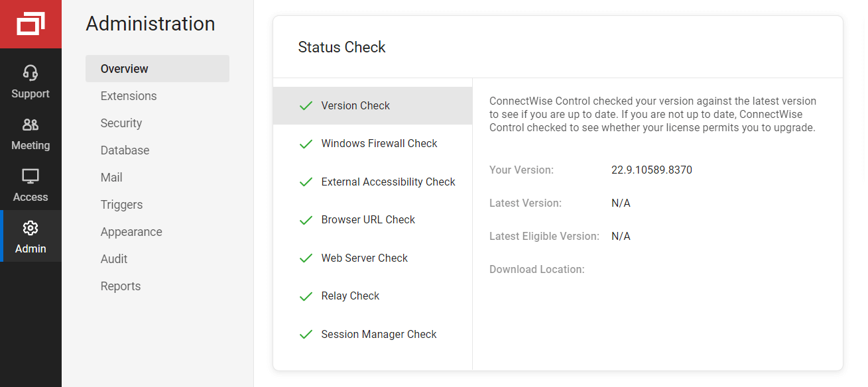Go to the Security administration page
Screen dimensions: 868x387
coord(121,123)
